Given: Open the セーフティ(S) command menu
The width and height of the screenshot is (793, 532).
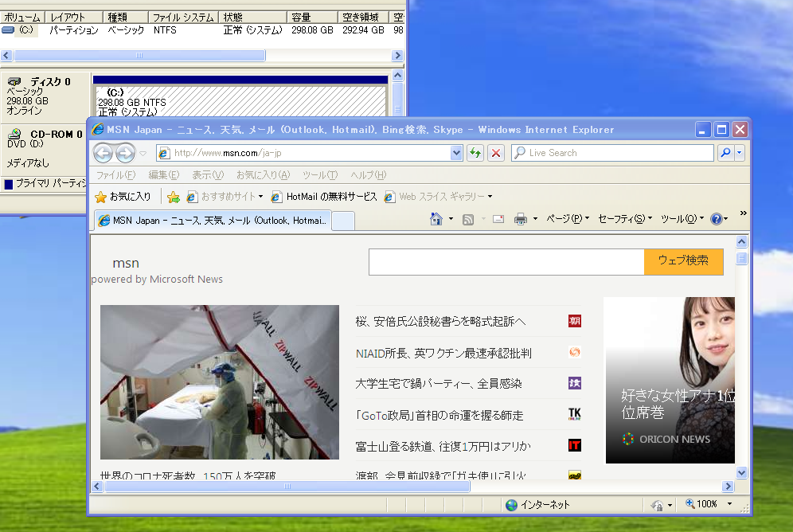Looking at the screenshot, I should [624, 218].
